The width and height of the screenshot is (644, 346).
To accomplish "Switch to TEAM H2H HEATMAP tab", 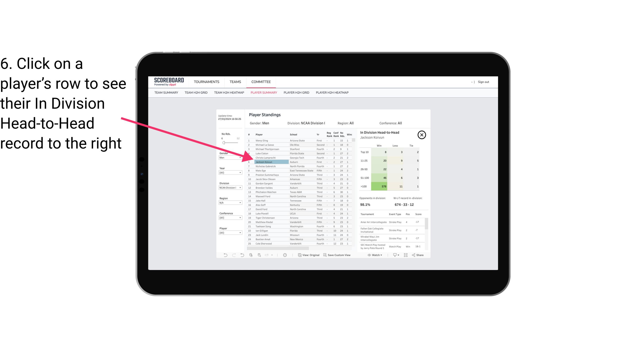I will pyautogui.click(x=228, y=92).
